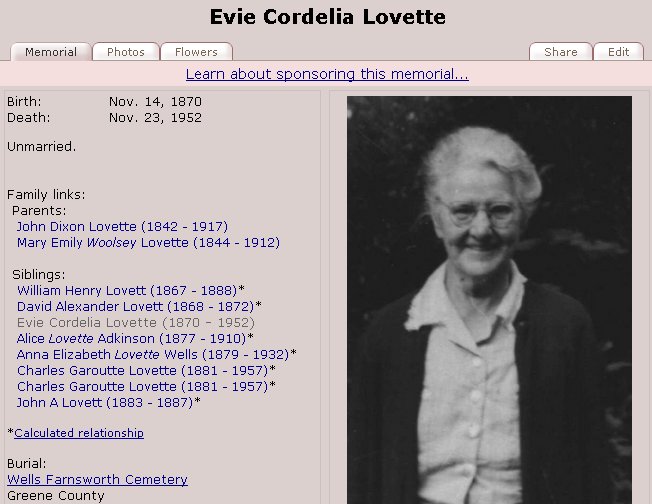Click the Evie Cordelia Lovette page heading
The width and height of the screenshot is (652, 504).
(x=327, y=17)
